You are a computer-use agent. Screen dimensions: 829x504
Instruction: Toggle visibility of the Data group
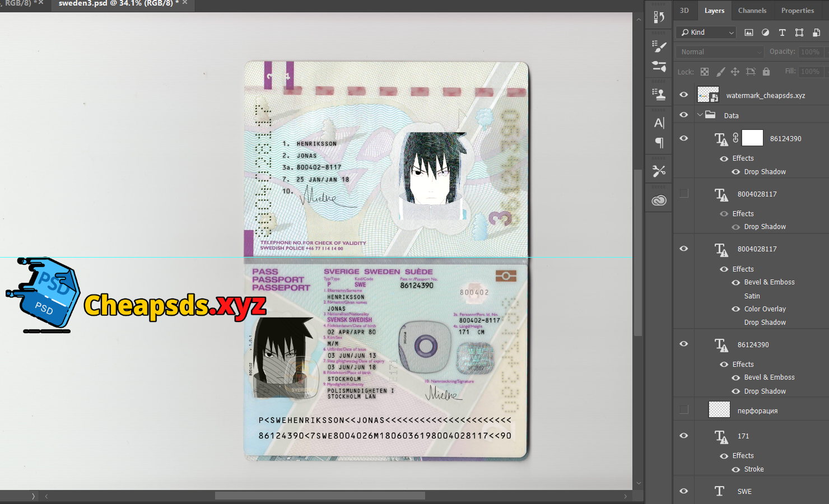point(683,115)
